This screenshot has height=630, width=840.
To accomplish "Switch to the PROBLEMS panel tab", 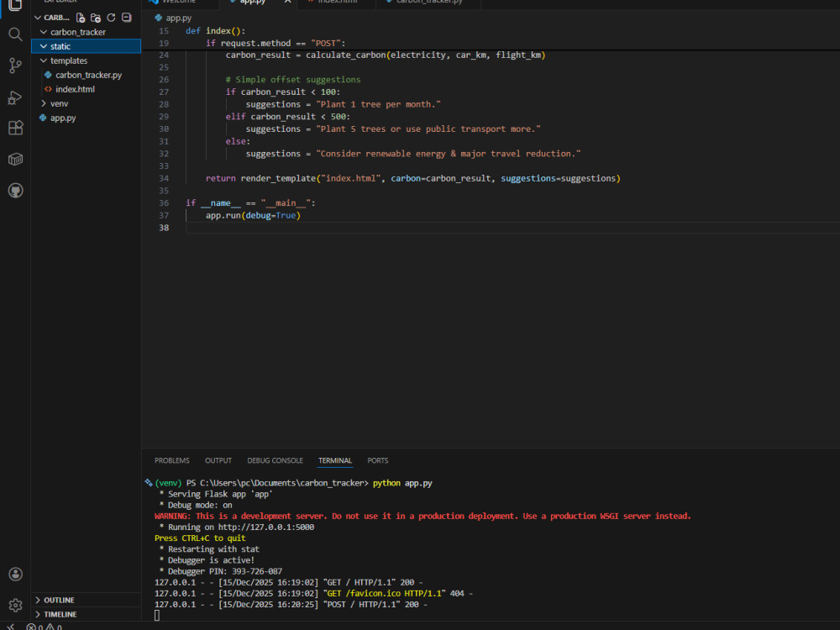I will click(x=172, y=460).
